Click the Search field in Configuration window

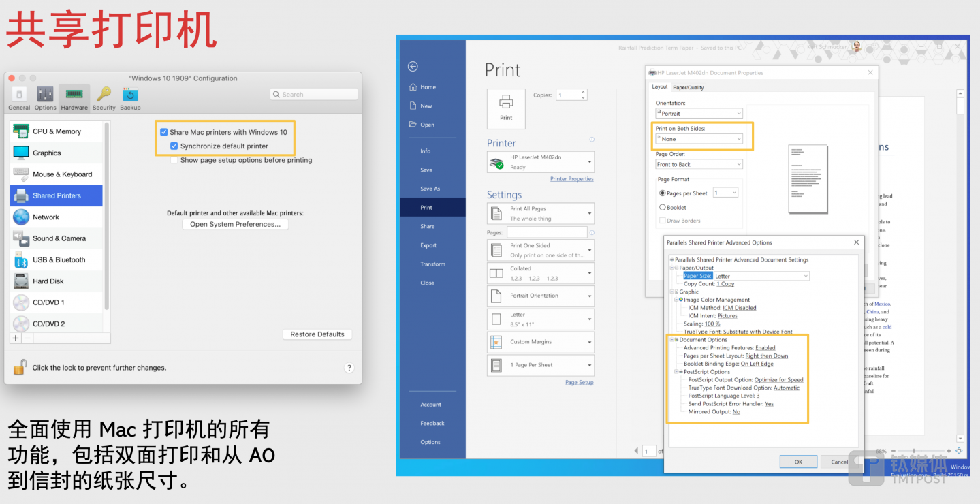tap(314, 94)
